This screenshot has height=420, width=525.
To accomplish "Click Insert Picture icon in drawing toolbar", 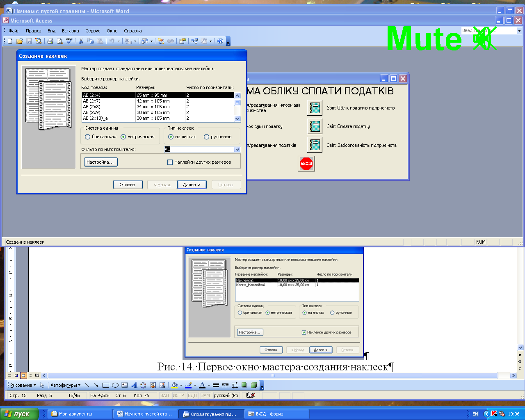I will [x=162, y=385].
